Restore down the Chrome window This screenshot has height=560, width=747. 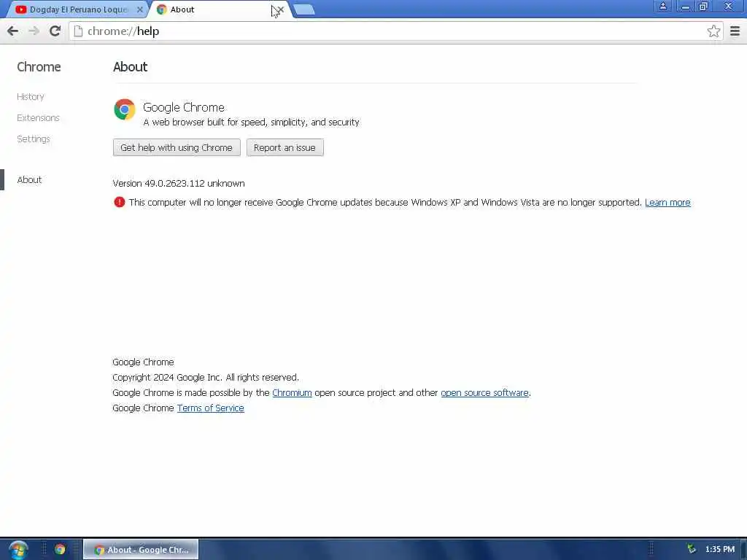pos(703,6)
